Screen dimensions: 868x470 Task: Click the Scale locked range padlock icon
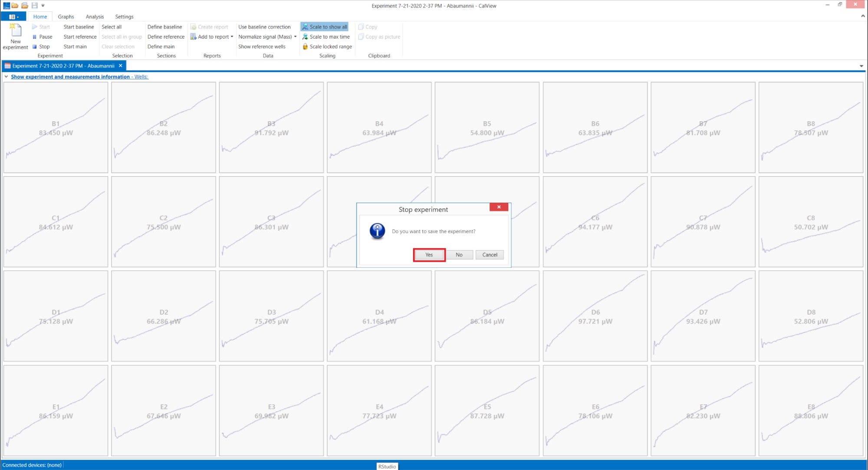pyautogui.click(x=305, y=47)
